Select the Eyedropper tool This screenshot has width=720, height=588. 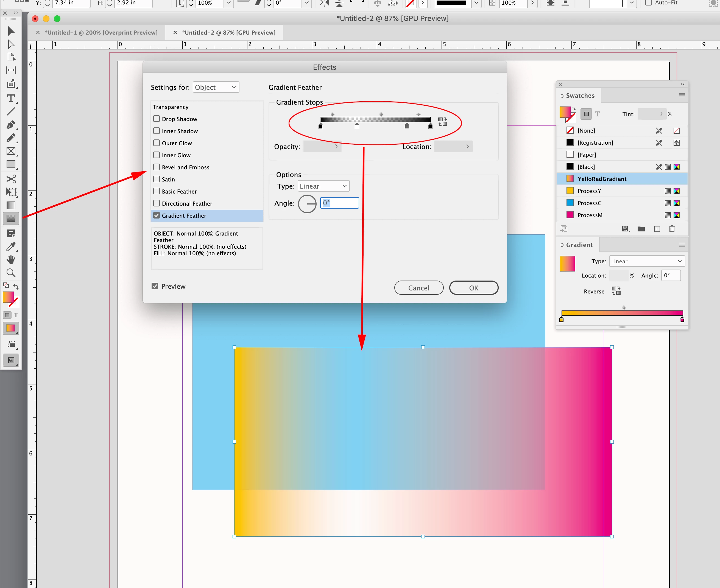[11, 247]
